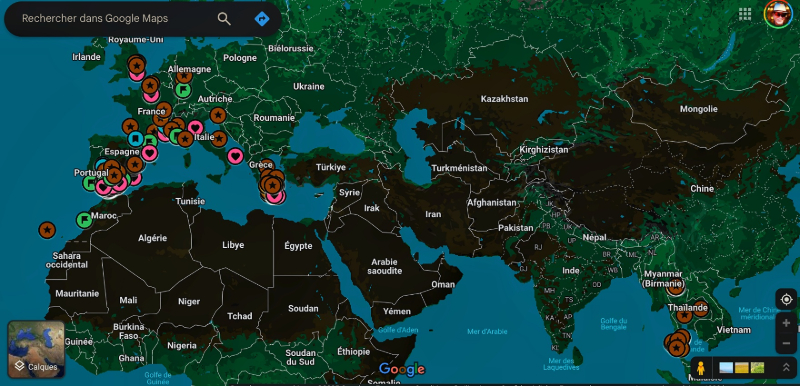
Task: Expand the imagery bar with double chevrons
Action: [786, 368]
